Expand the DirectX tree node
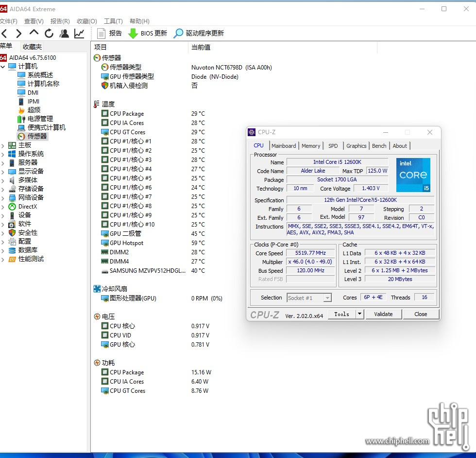Viewport: 476px width, 458px height. click(3, 207)
